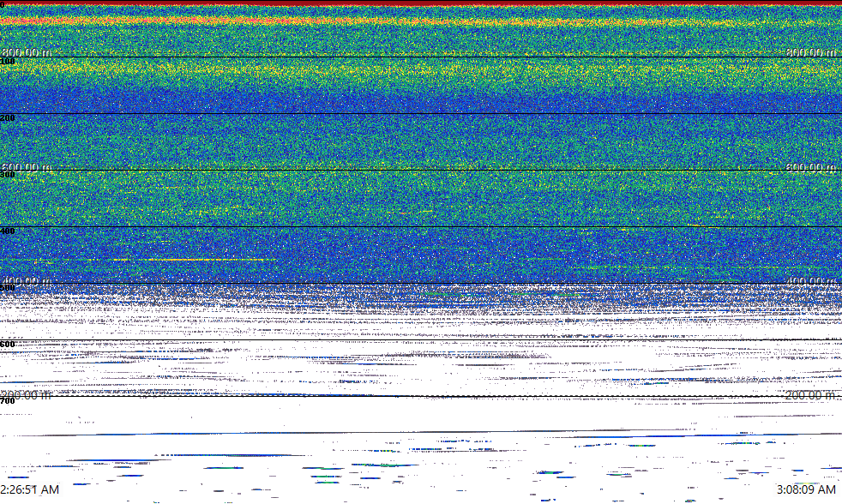Select the right-side 200.00 m range label

pyautogui.click(x=811, y=396)
